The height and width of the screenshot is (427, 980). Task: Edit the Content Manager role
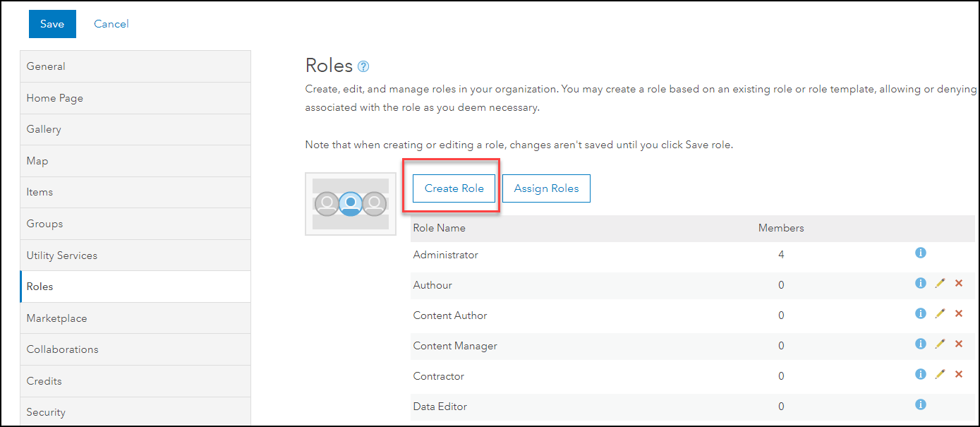(x=940, y=344)
